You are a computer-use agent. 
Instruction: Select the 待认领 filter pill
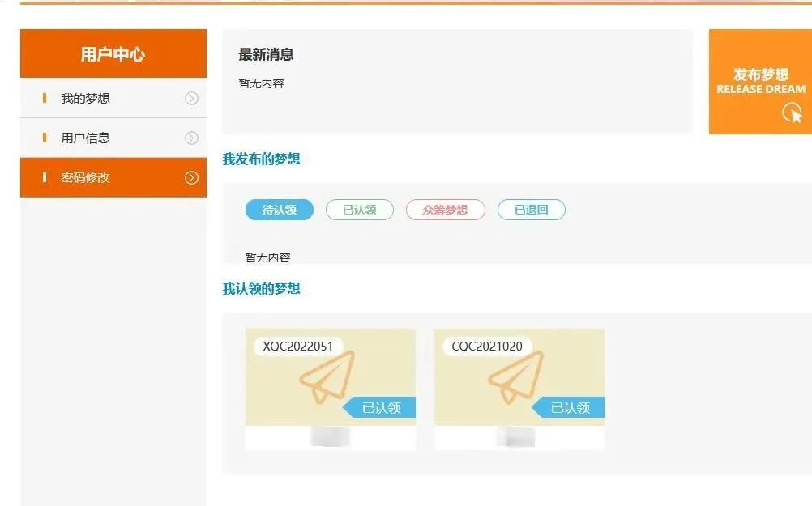pos(279,210)
